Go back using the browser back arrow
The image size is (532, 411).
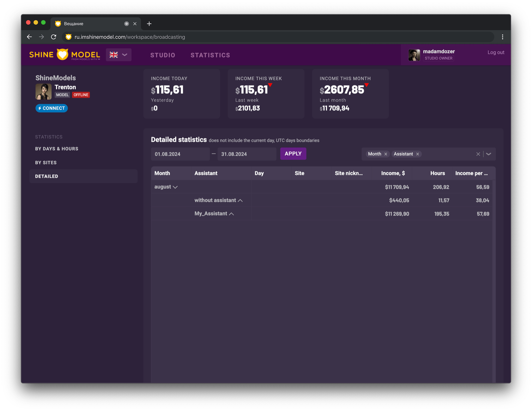coord(29,37)
